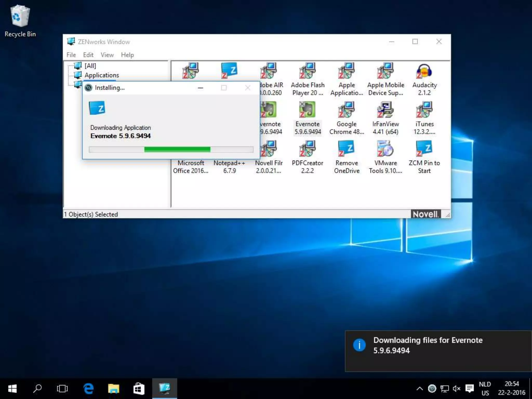The image size is (532, 399).
Task: Minimize the ZENworks Window
Action: point(392,42)
